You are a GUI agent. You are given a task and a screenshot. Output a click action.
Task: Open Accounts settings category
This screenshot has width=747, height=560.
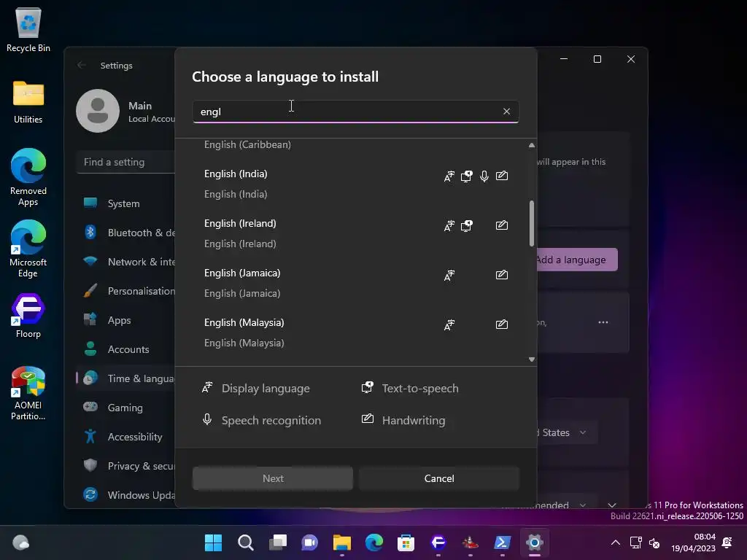(125, 349)
